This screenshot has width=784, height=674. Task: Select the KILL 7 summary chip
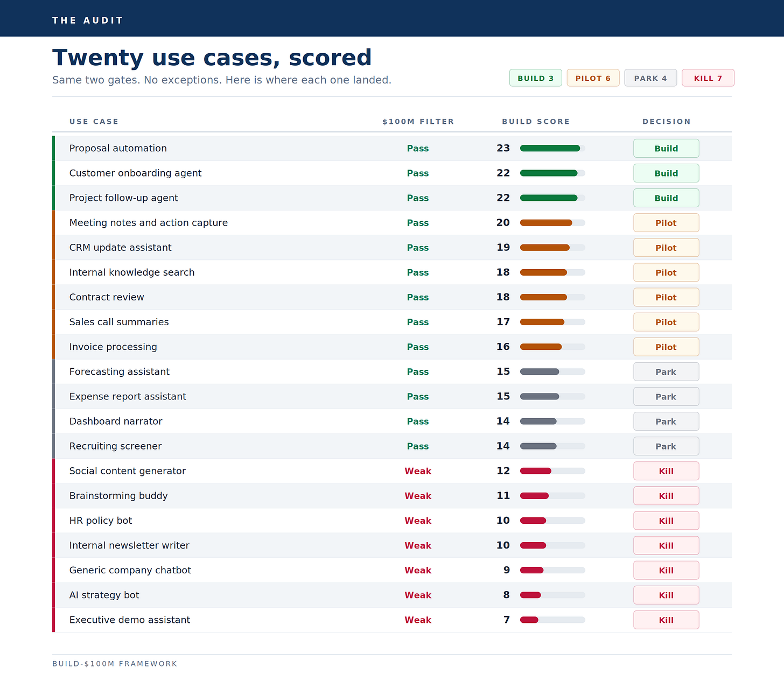click(708, 78)
